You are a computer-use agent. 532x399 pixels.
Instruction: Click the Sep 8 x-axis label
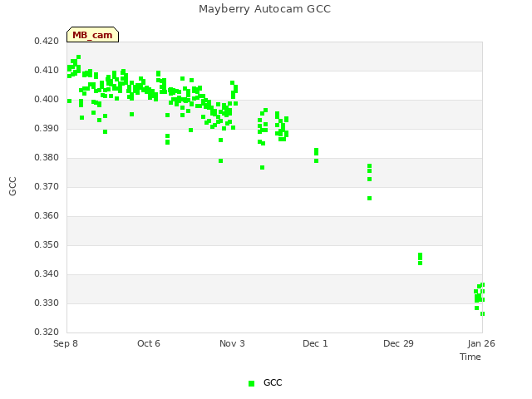[x=66, y=343]
